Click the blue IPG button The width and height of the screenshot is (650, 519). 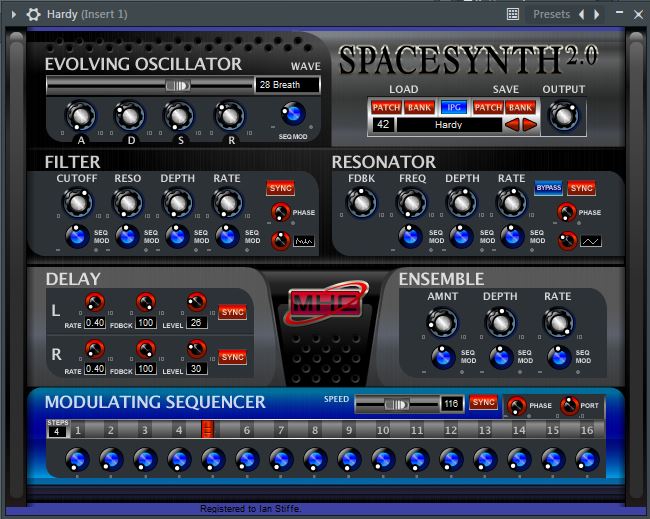point(454,108)
